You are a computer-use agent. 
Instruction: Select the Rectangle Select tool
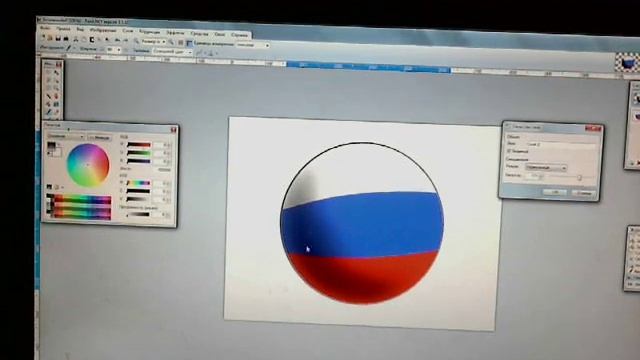point(49,73)
